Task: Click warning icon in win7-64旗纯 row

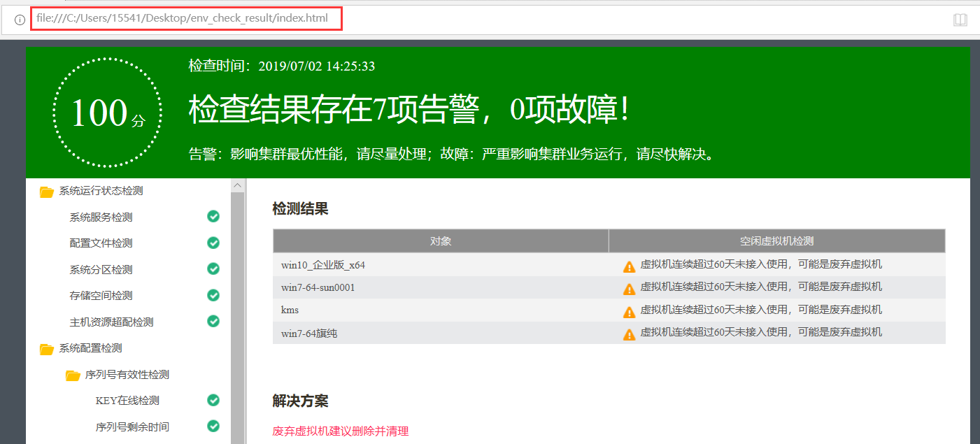Action: pyautogui.click(x=629, y=334)
